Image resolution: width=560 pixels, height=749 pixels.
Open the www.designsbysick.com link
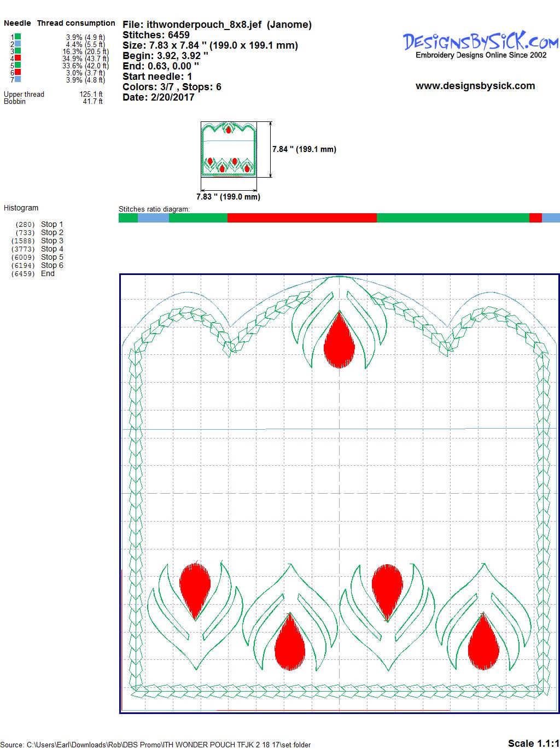click(x=475, y=86)
